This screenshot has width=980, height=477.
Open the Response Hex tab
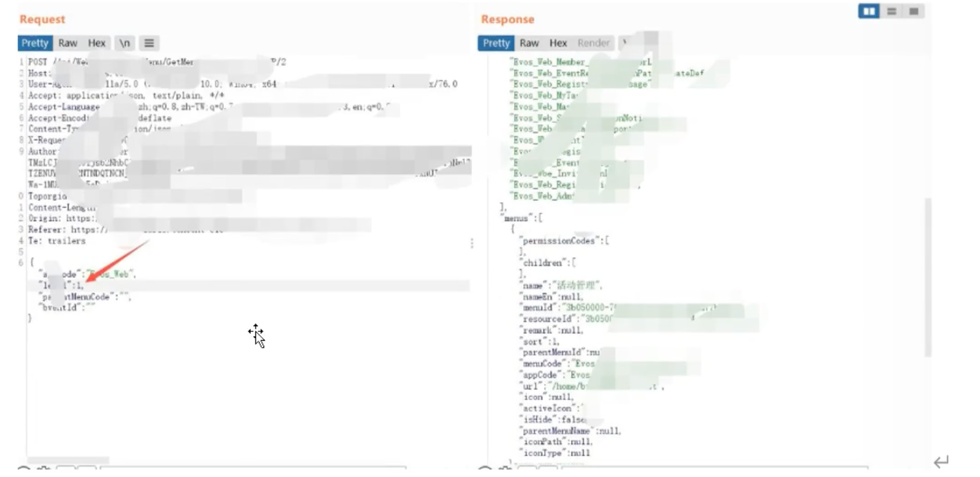(558, 44)
